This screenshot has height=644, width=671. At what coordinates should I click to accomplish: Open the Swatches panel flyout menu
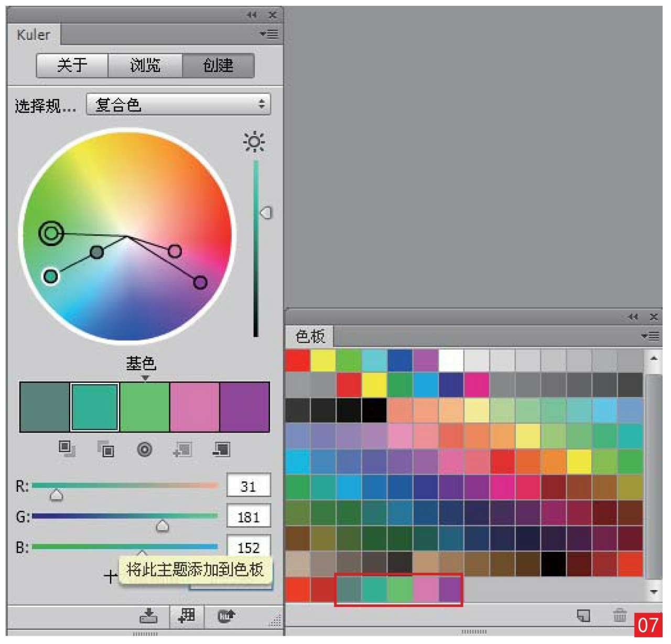[650, 336]
